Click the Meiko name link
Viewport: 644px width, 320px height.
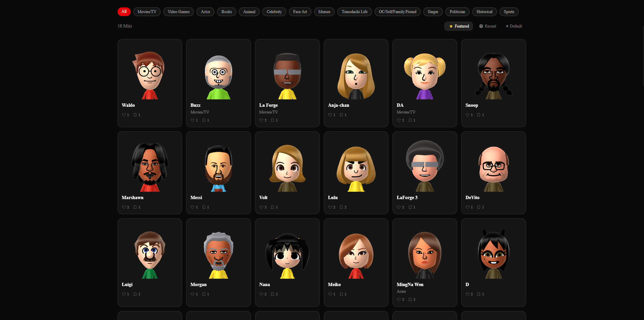click(334, 284)
